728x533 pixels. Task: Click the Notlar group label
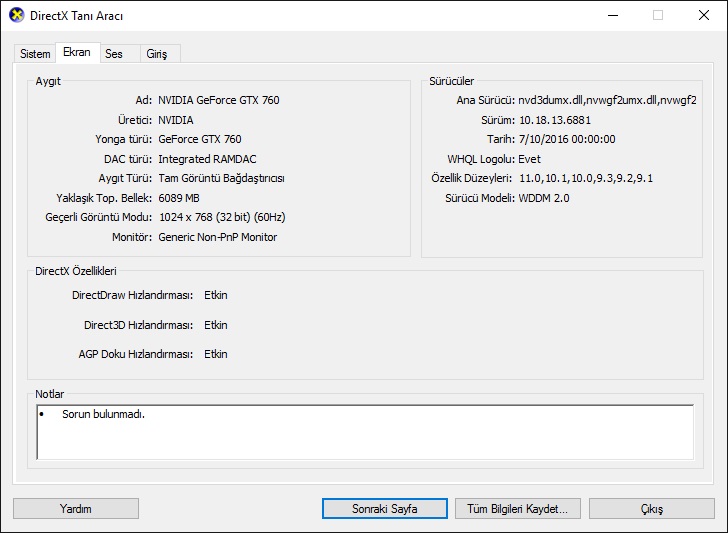point(50,394)
